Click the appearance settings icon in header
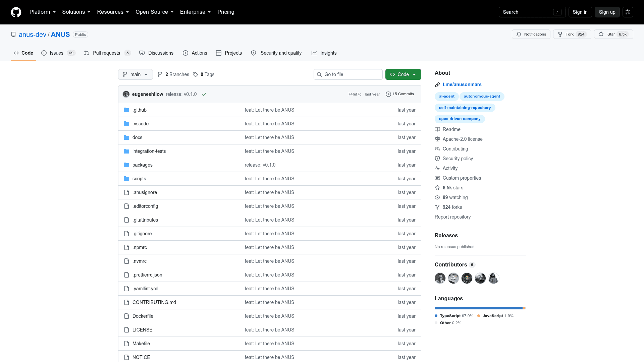 pyautogui.click(x=628, y=12)
